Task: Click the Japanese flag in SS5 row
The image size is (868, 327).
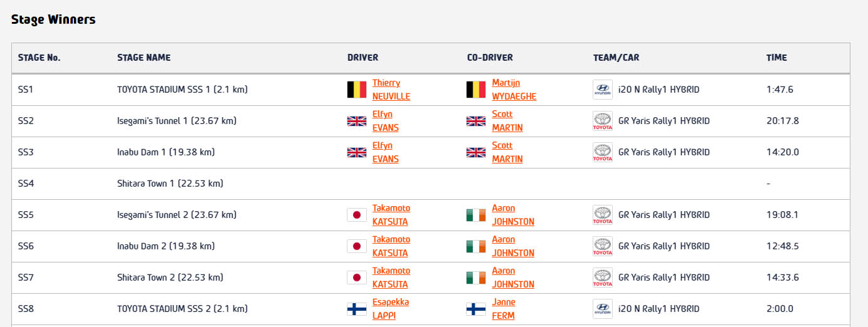Action: coord(357,215)
